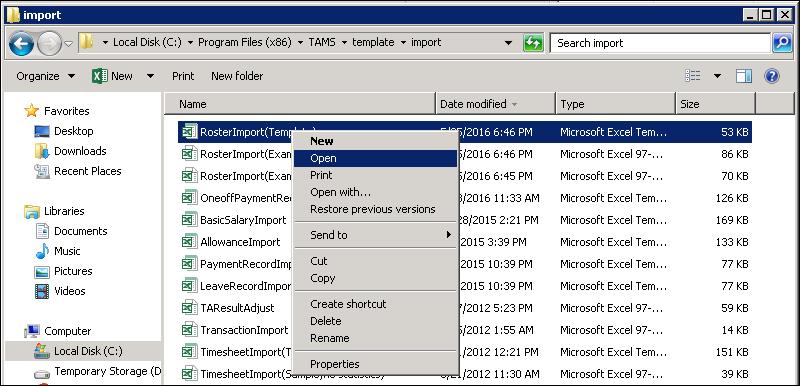Click in the Search import field
The image size is (800, 386).
pyautogui.click(x=660, y=43)
